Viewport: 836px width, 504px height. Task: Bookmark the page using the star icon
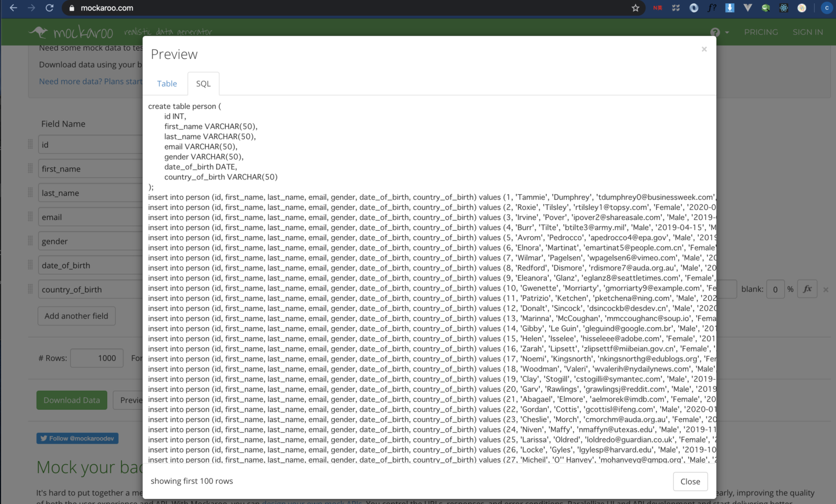click(x=635, y=8)
